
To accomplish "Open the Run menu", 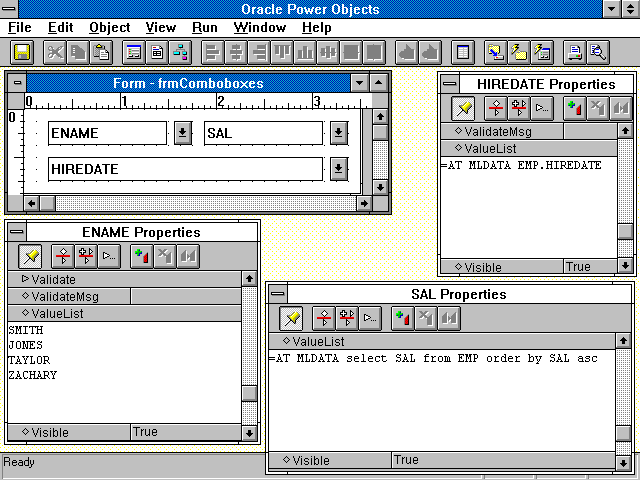I will point(205,27).
